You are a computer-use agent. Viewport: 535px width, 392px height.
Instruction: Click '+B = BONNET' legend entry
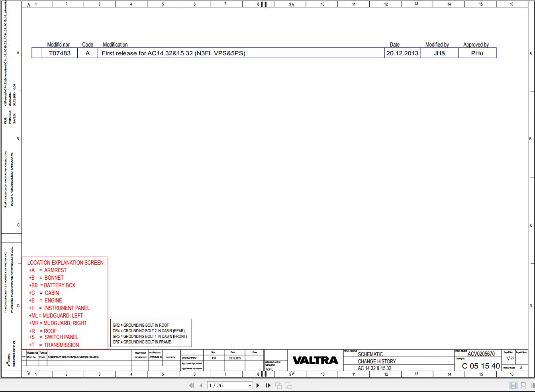(x=46, y=278)
